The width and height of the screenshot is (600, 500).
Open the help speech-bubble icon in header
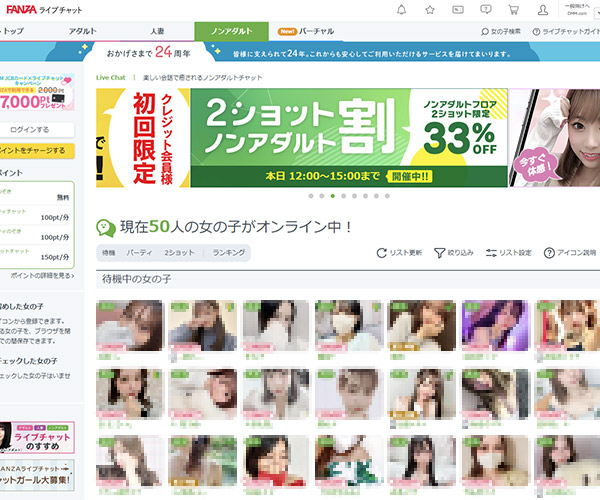(x=486, y=10)
